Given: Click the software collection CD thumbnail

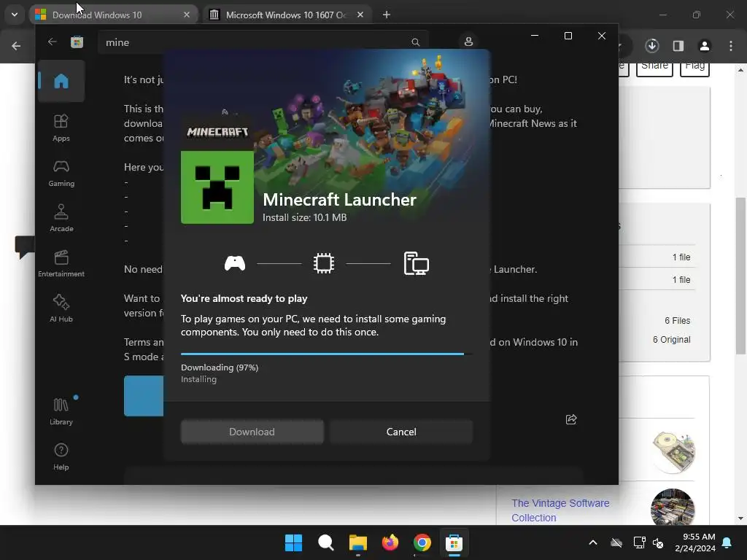Looking at the screenshot, I should pyautogui.click(x=673, y=451).
